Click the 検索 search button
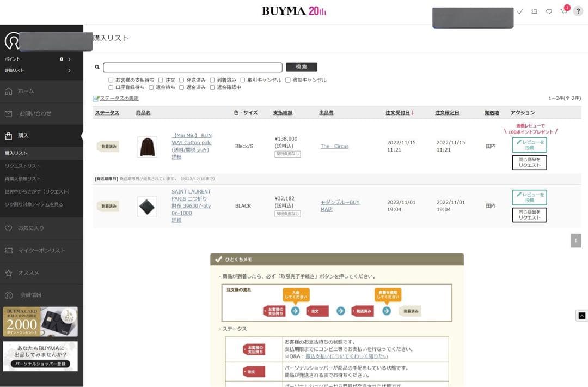Viewport: 588px width, 387px height. click(302, 67)
